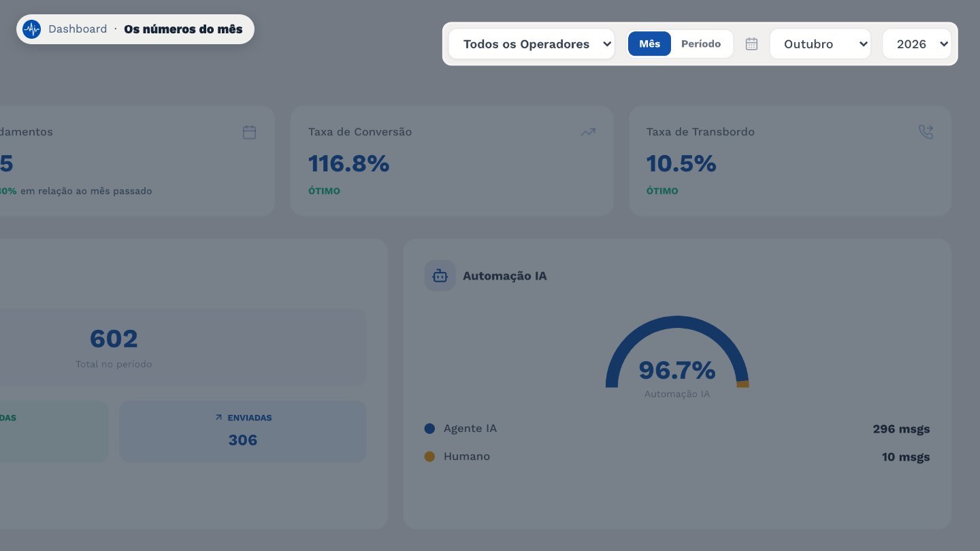Click the orange Humano legend dot
Screen dimensions: 980x551
point(429,456)
